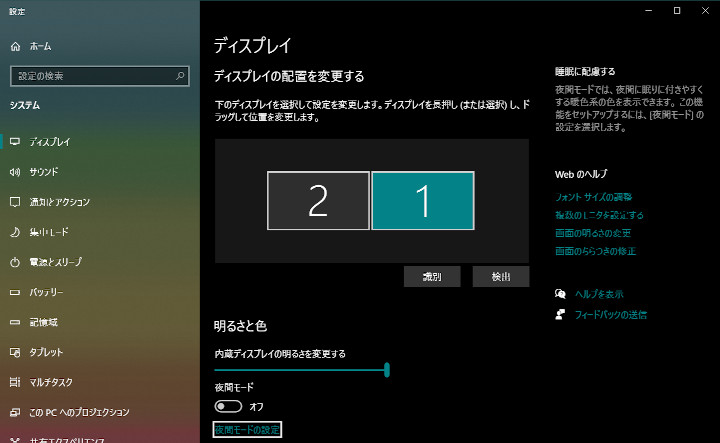The height and width of the screenshot is (443, 720).
Task: Click the focus assist moon icon
Action: click(15, 232)
